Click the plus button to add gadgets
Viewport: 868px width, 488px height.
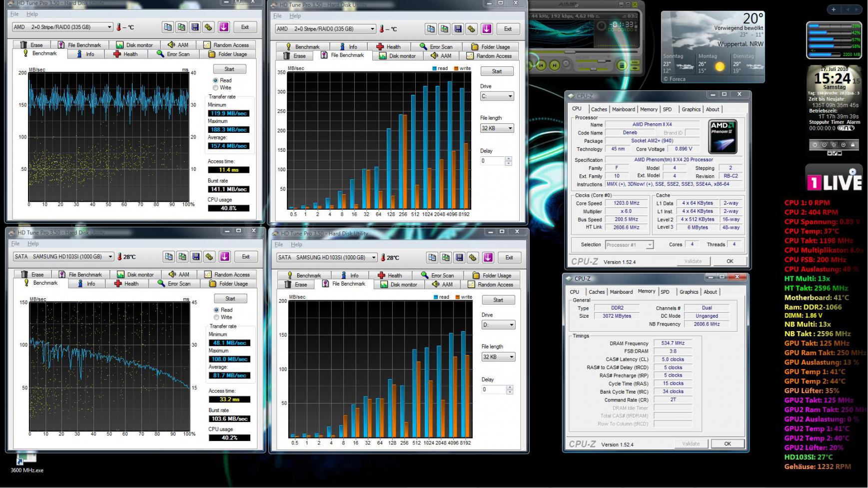click(833, 9)
